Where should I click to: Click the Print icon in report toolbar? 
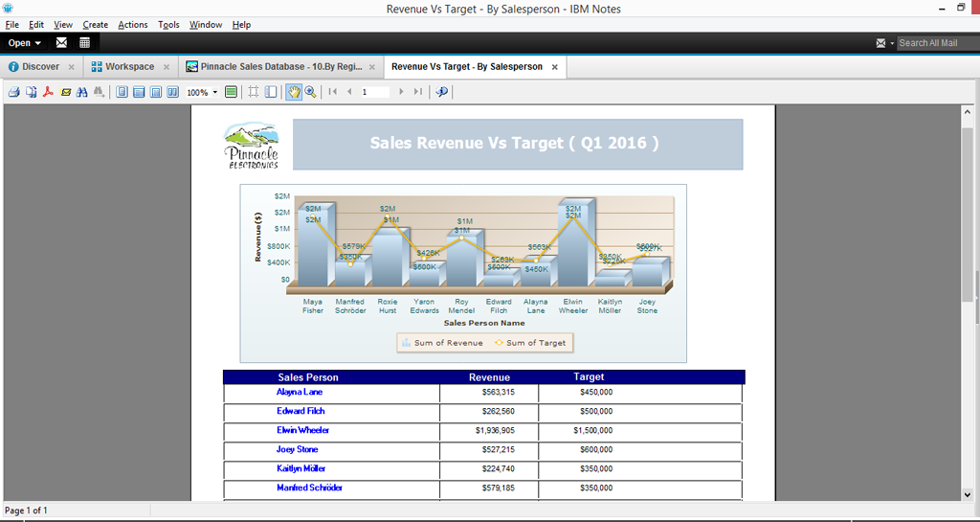13,92
